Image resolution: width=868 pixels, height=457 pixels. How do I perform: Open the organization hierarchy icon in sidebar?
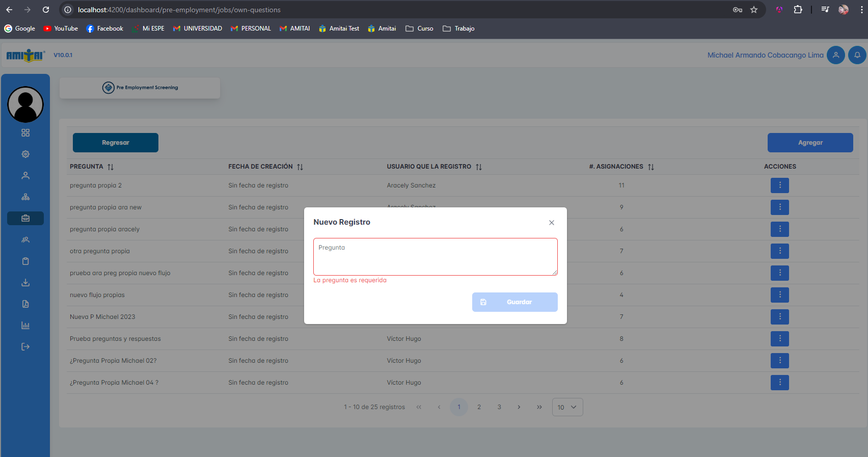point(25,197)
